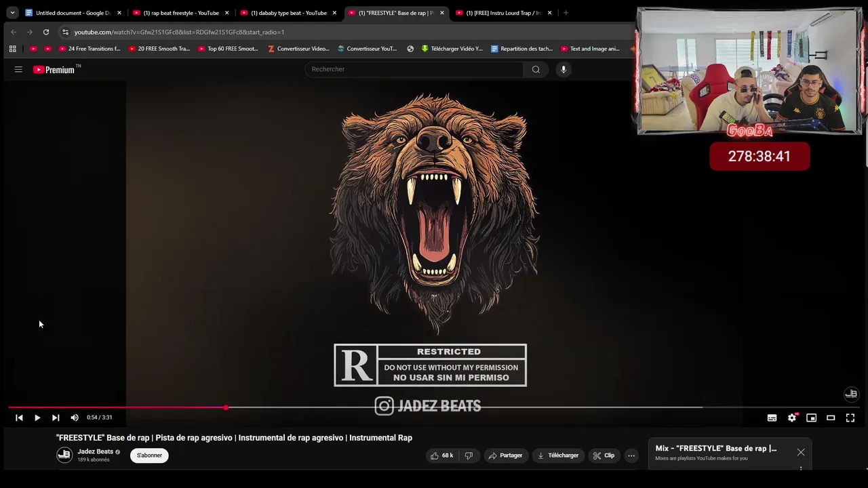Open Convertisseur Video bookmark
The height and width of the screenshot is (488, 868).
coord(298,49)
